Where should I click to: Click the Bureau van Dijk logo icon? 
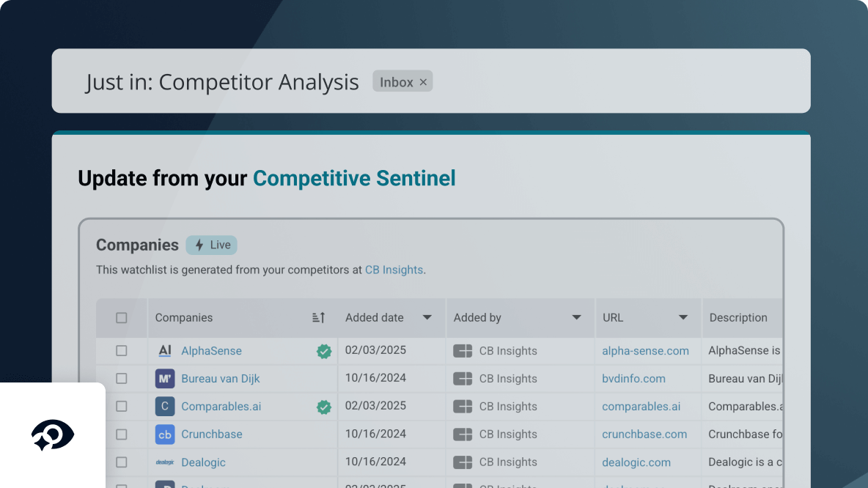tap(165, 378)
